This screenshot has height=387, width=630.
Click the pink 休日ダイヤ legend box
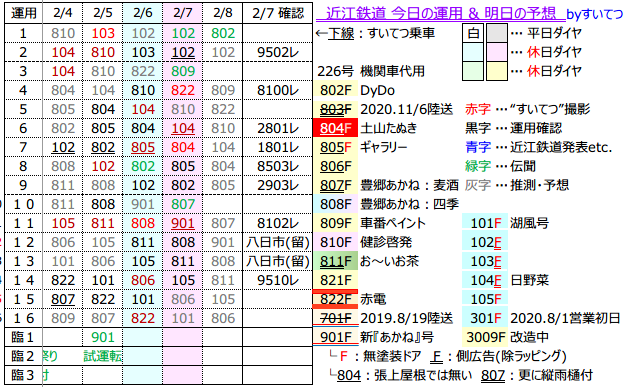tap(497, 52)
